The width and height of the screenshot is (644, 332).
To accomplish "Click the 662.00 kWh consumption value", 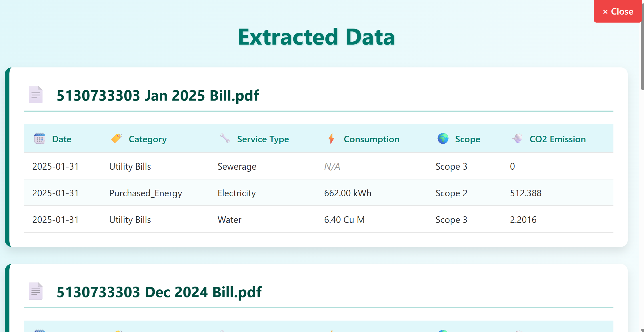I will coord(347,193).
